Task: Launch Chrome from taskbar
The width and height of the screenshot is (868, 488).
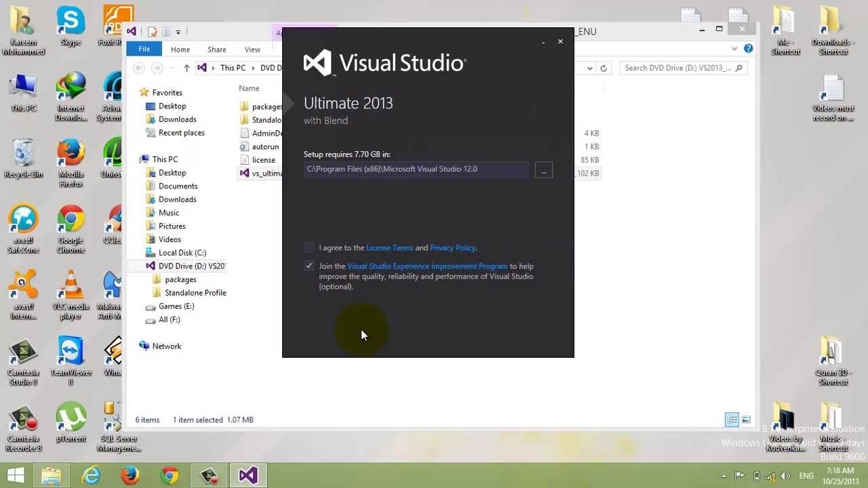Action: point(170,475)
